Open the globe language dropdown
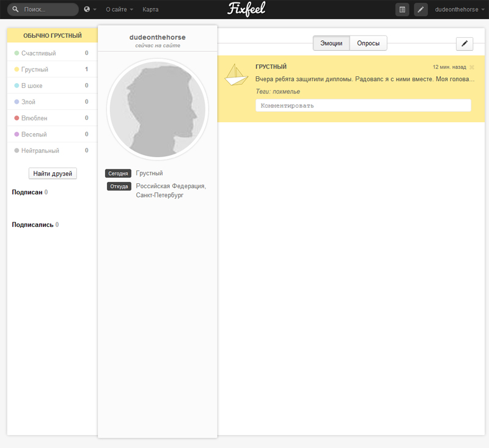This screenshot has height=448, width=489. (x=90, y=9)
